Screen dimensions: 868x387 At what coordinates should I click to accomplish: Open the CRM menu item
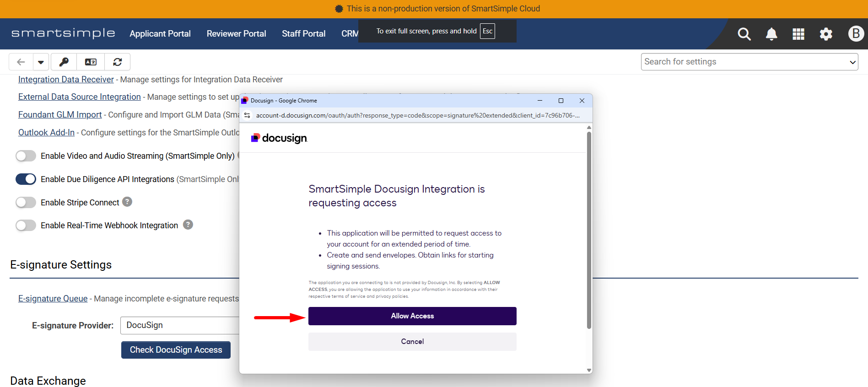pos(350,34)
